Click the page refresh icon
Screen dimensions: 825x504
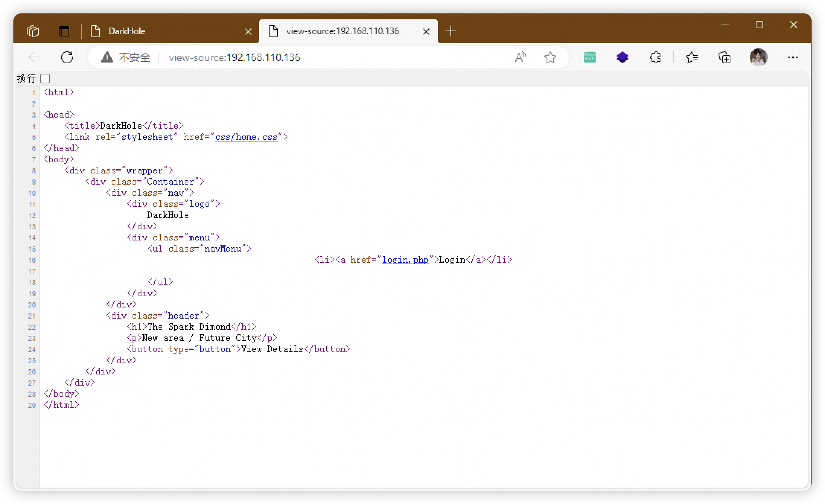(x=67, y=57)
